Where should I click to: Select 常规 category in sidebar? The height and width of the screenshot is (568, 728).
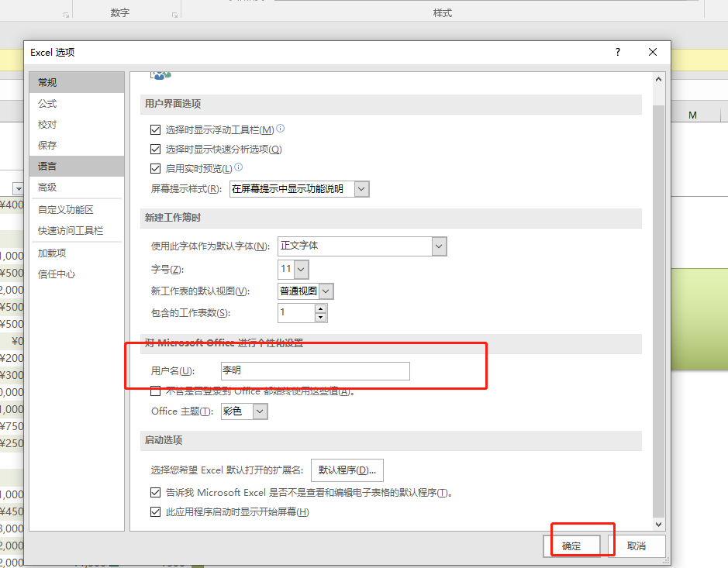(x=77, y=83)
